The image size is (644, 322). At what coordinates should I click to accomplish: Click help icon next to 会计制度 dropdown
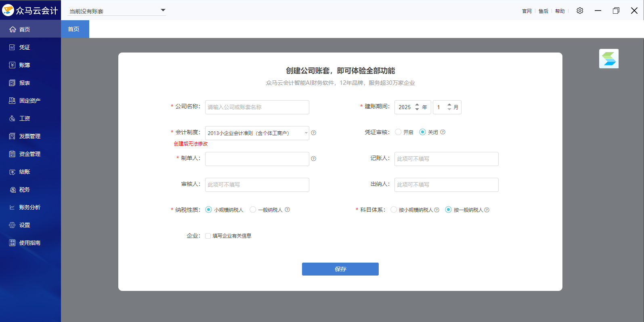click(314, 133)
